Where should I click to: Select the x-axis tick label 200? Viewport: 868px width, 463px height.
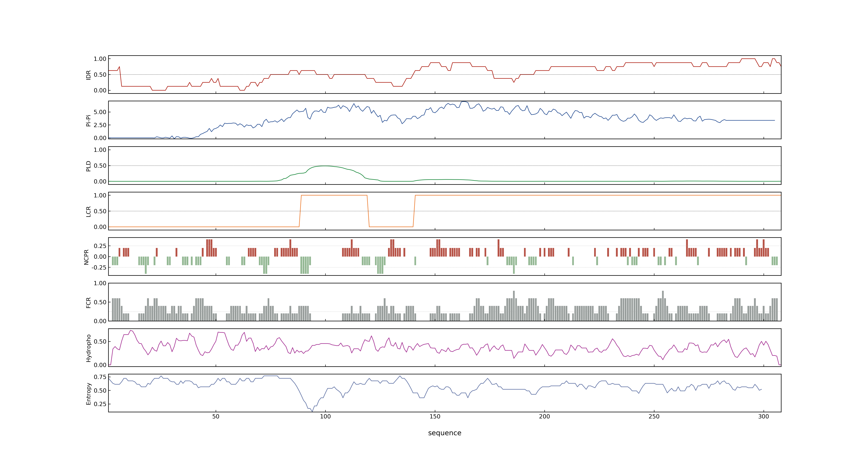click(x=545, y=416)
